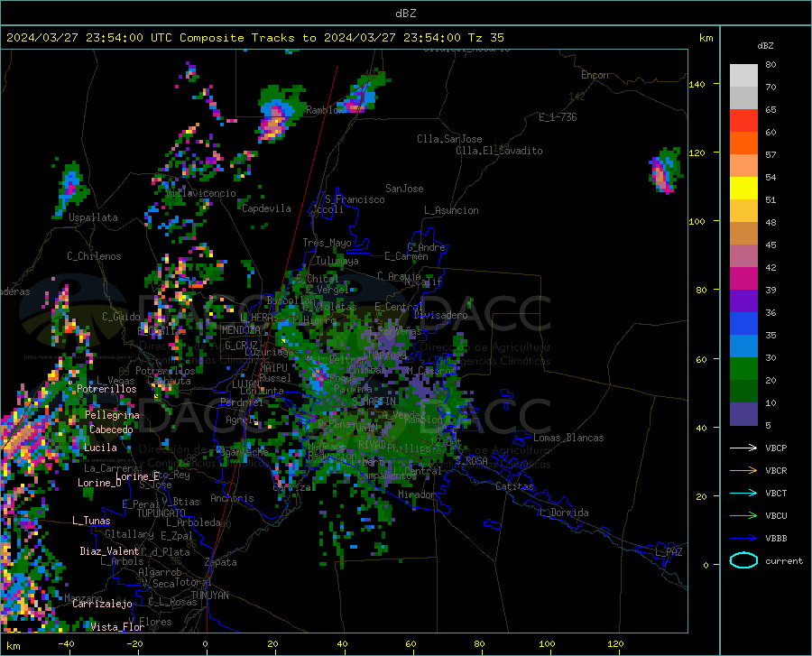Click the Catitas label
812x656 pixels.
pyautogui.click(x=514, y=486)
